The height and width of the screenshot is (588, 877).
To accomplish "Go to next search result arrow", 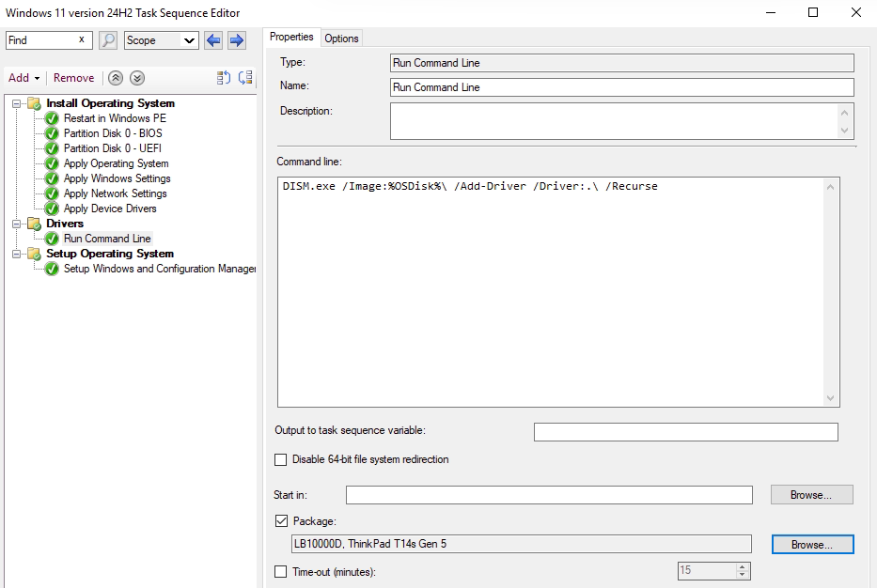I will coord(237,40).
